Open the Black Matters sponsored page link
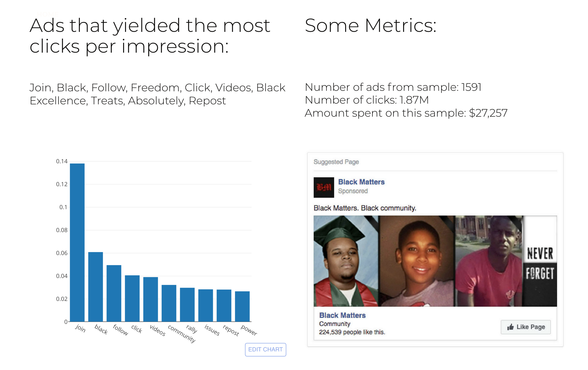Image resolution: width=588 pixels, height=370 pixels. click(x=361, y=182)
